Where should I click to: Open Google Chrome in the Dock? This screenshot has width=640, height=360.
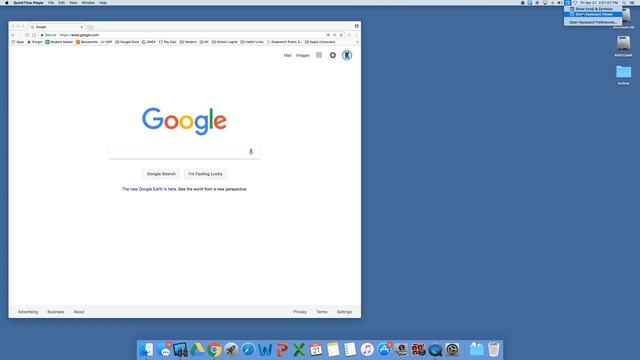coord(214,350)
